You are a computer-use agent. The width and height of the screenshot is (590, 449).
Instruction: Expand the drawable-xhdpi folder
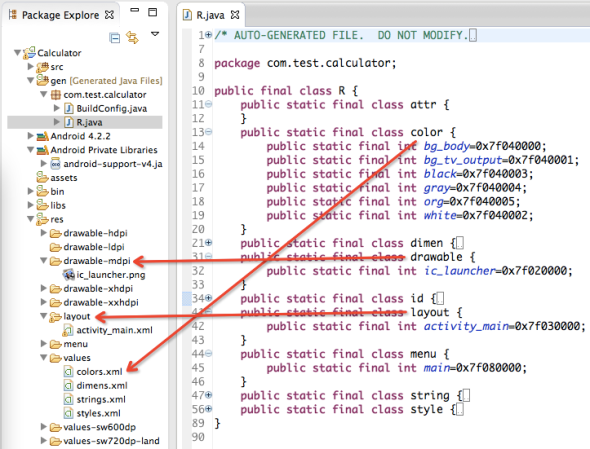[x=44, y=288]
